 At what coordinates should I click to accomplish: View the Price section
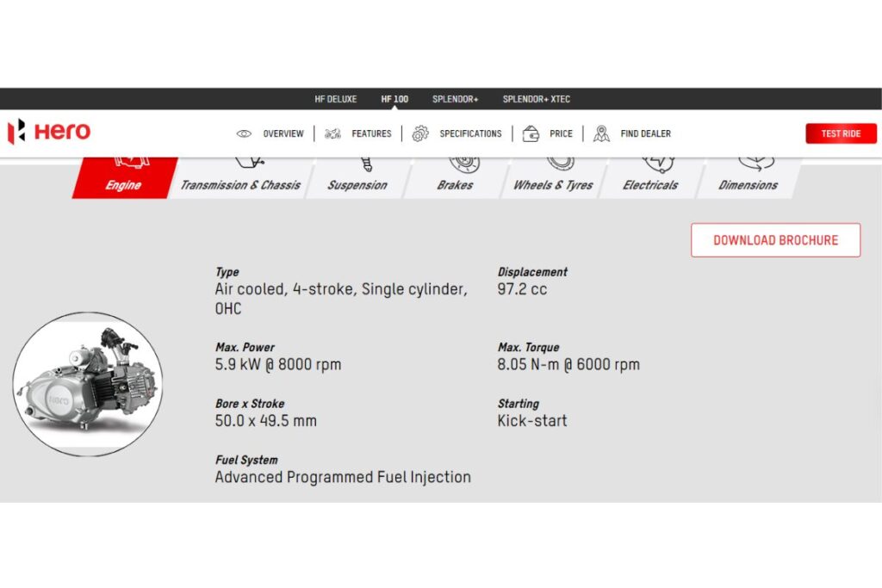[561, 133]
